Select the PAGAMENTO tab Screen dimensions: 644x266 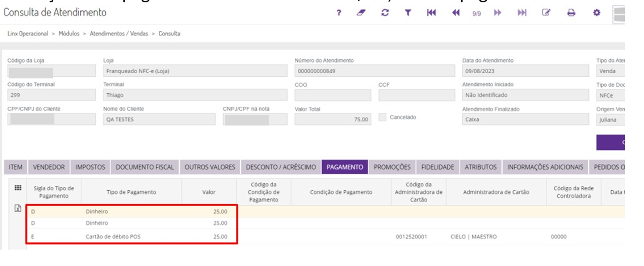coord(345,167)
